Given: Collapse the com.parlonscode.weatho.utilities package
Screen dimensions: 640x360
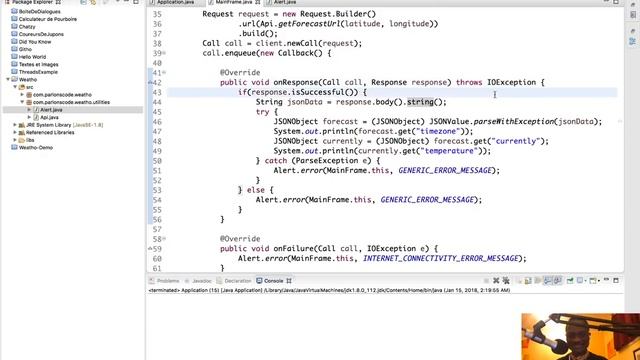Looking at the screenshot, I should tap(22, 102).
